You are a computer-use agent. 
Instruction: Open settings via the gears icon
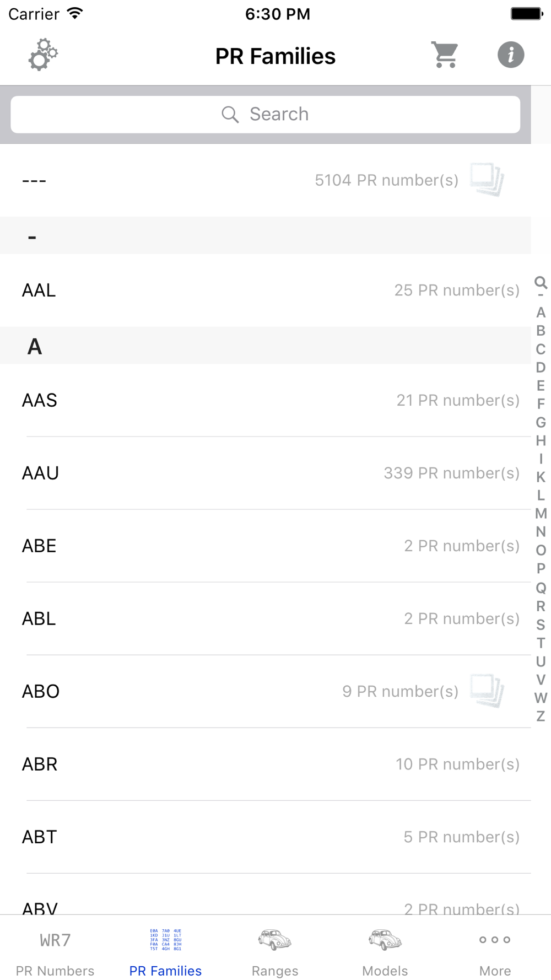43,55
